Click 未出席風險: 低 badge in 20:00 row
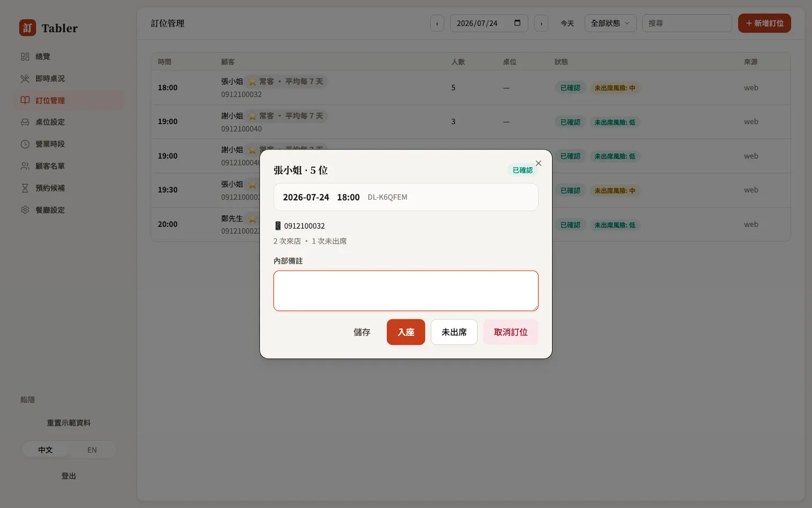Viewport: 812px width, 508px height. pos(615,225)
